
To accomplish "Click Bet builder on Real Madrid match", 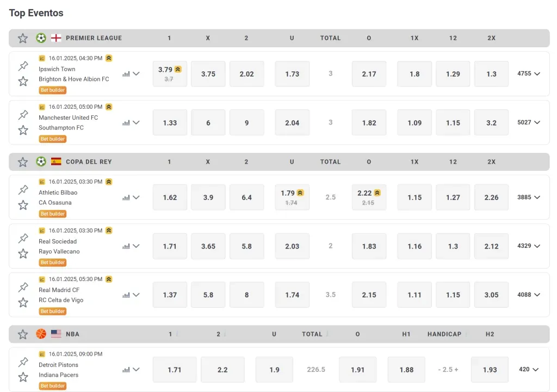I will 53,312.
